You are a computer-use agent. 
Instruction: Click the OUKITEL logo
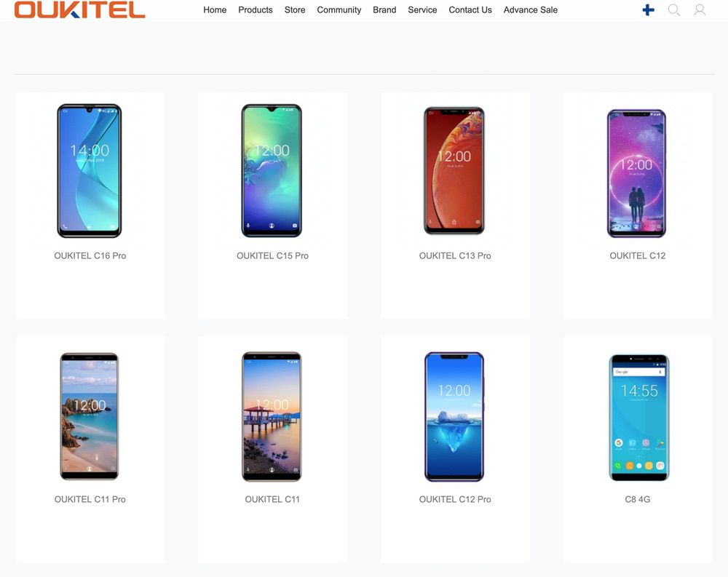(79, 9)
